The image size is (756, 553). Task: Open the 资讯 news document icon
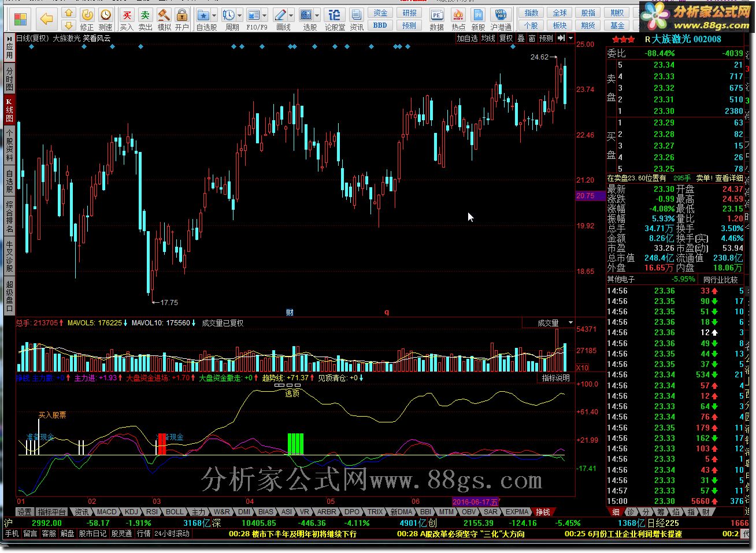click(357, 19)
